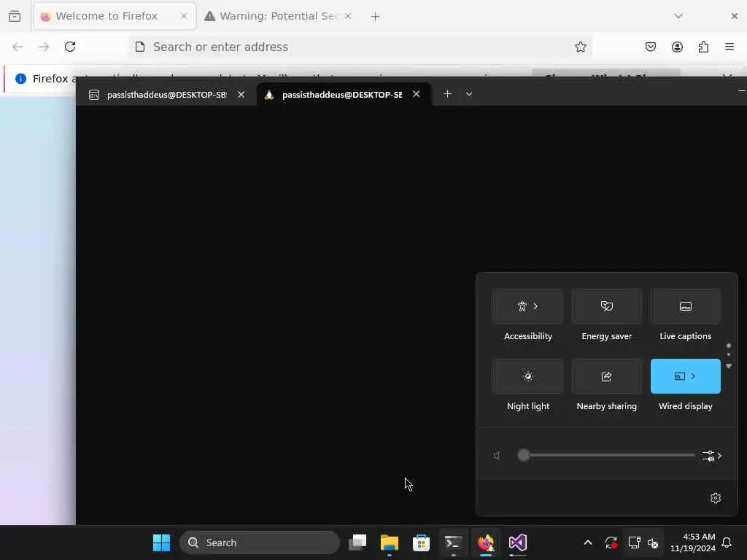
Task: Reload the current Firefox page
Action: [70, 47]
